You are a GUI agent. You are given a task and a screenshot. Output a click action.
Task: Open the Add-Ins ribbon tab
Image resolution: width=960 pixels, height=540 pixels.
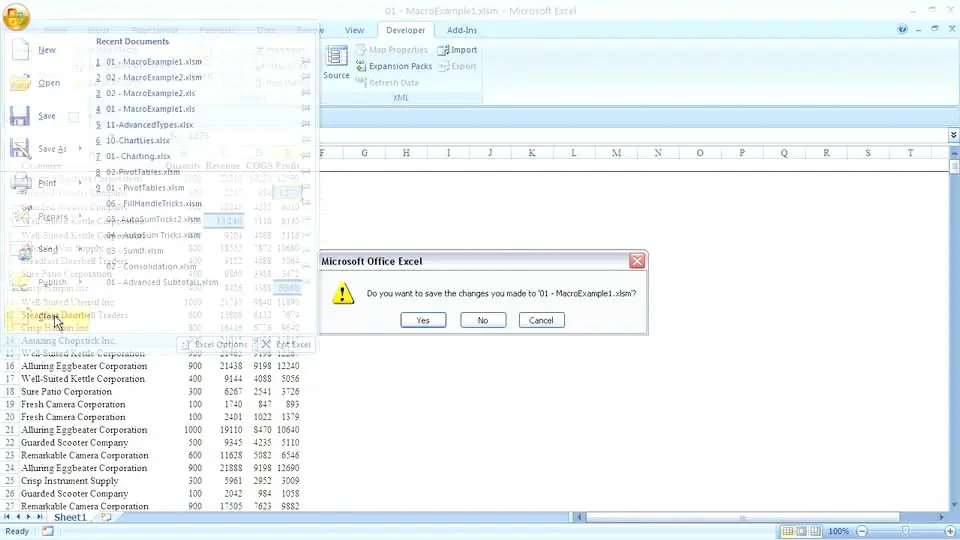tap(462, 30)
